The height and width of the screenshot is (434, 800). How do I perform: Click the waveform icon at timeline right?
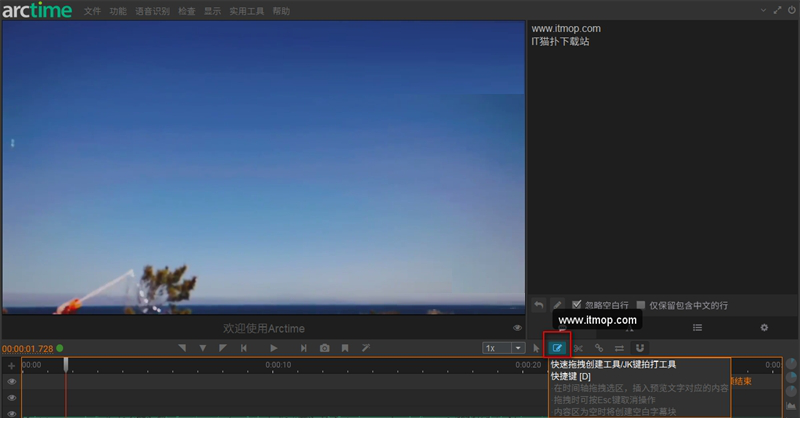click(x=791, y=406)
